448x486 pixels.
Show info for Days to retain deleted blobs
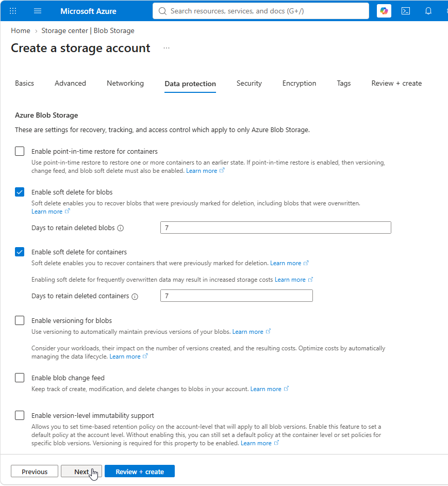(121, 228)
